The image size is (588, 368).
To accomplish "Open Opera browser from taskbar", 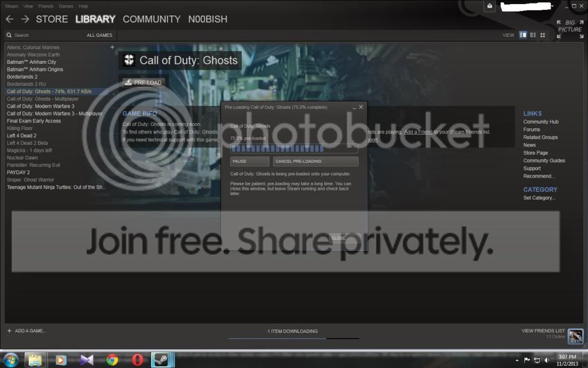I will click(137, 360).
